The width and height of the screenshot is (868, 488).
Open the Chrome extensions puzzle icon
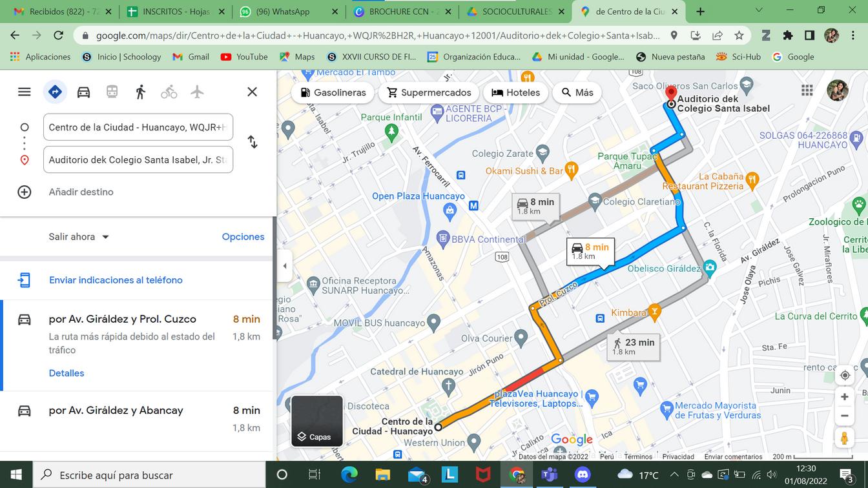(x=788, y=36)
